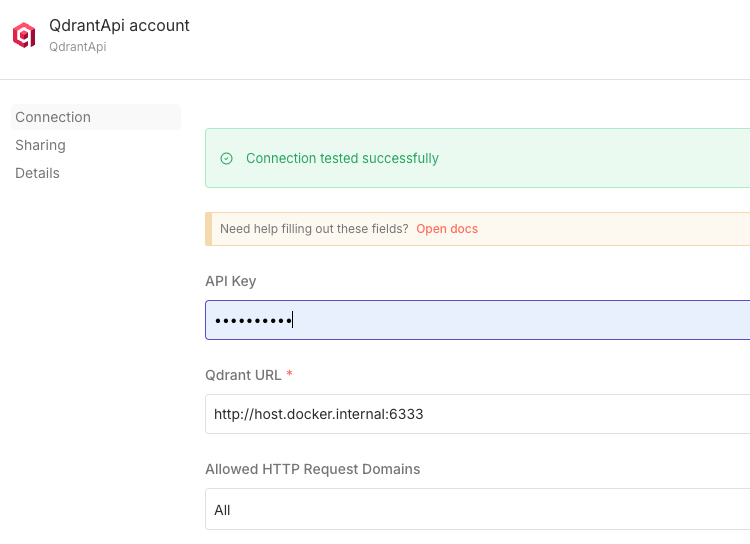
Task: Open the Connection tab
Action: [96, 117]
